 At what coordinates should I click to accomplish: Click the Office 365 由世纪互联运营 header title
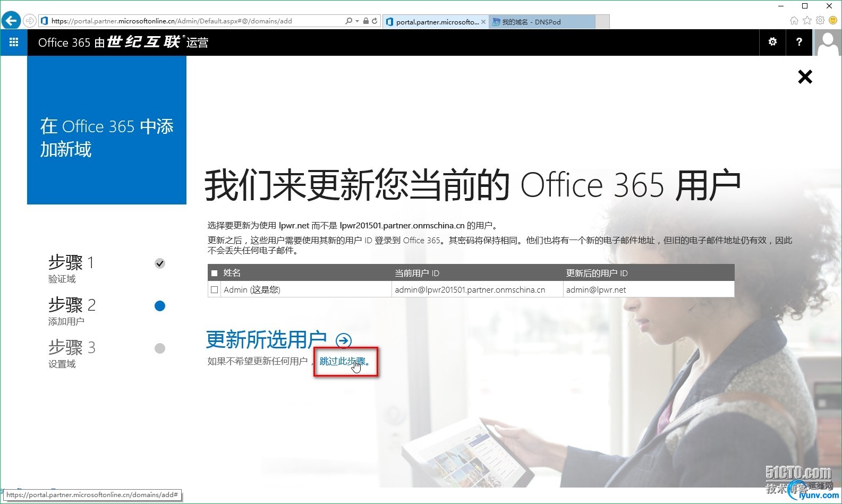(x=123, y=42)
